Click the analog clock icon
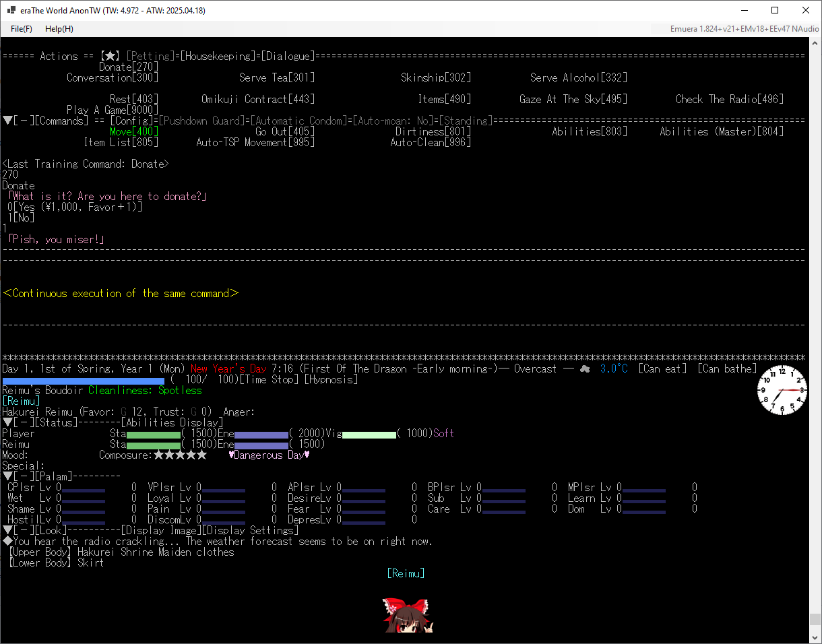The image size is (822, 644). [x=782, y=390]
